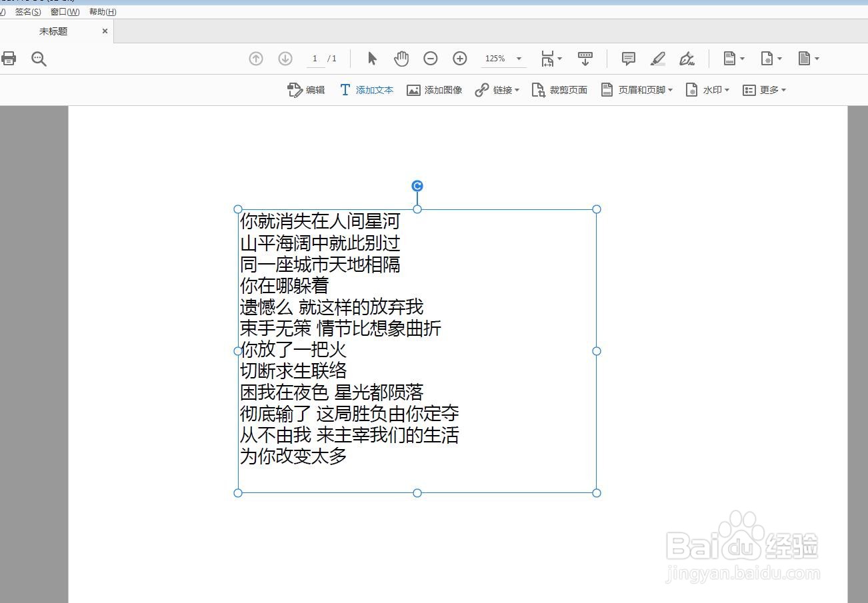Screen dimensions: 868x603
Task: Zoom in with the plus circle icon
Action: 460,59
